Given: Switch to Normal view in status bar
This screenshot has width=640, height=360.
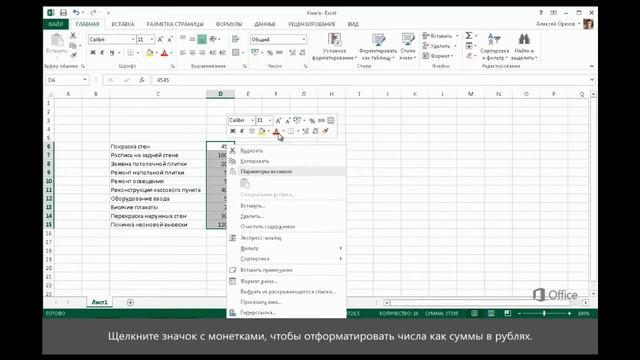Looking at the screenshot, I should coord(474,313).
